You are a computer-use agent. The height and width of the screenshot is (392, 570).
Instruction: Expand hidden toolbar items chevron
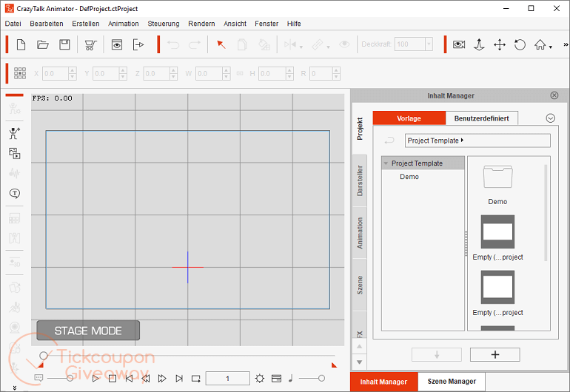click(x=566, y=44)
